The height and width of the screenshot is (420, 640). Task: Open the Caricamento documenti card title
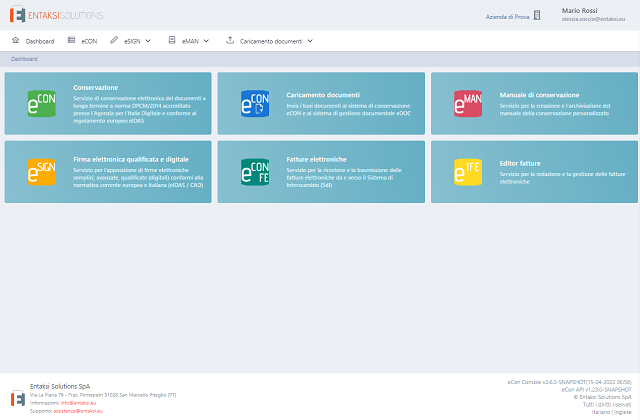click(323, 95)
